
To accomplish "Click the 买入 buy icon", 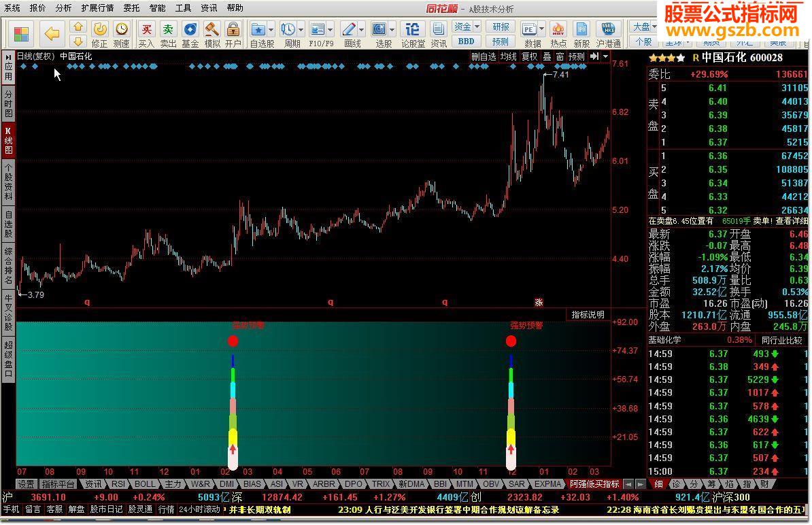I will point(146,34).
